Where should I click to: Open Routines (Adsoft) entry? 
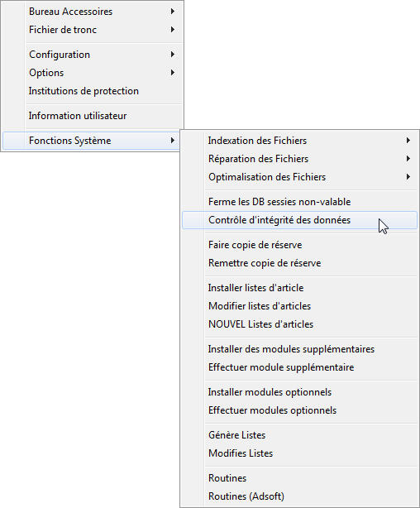pyautogui.click(x=299, y=496)
